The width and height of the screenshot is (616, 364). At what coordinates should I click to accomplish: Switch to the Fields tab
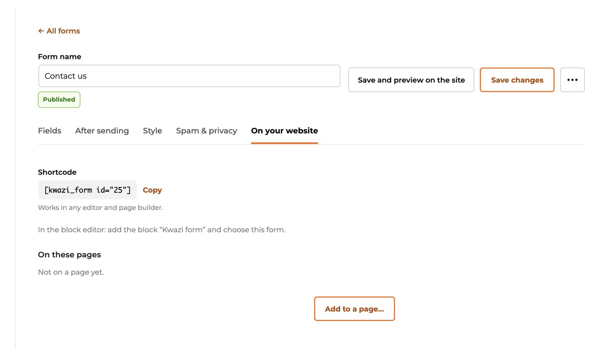[50, 131]
